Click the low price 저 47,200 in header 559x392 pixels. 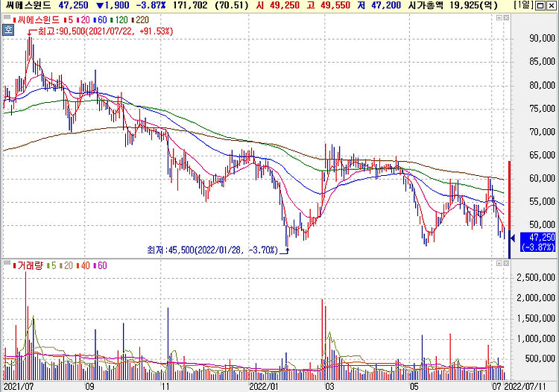pos(381,5)
